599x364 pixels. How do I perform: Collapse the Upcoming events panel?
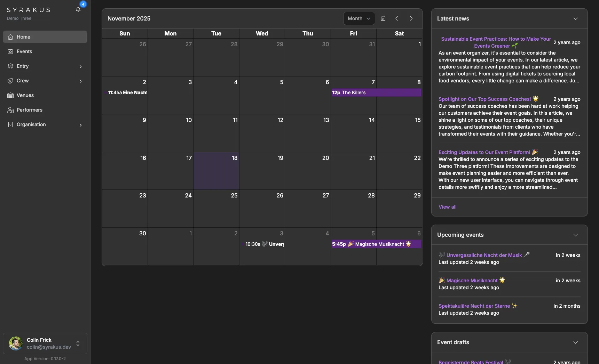(x=575, y=235)
